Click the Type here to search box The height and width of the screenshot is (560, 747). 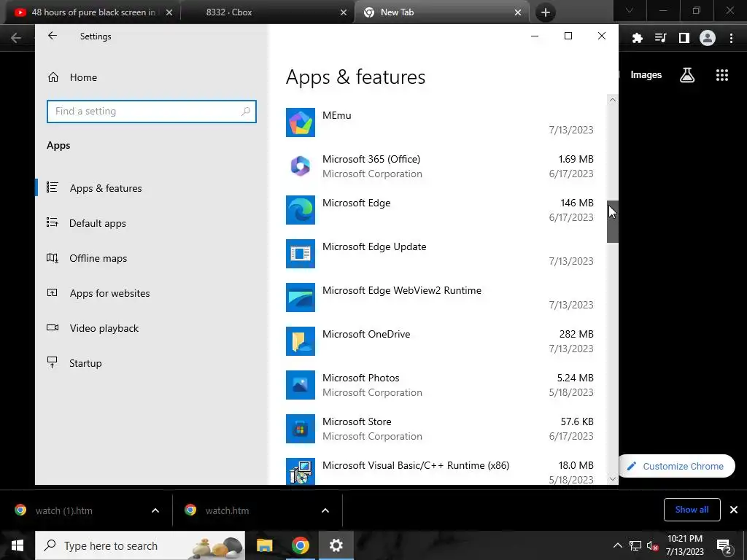click(140, 545)
